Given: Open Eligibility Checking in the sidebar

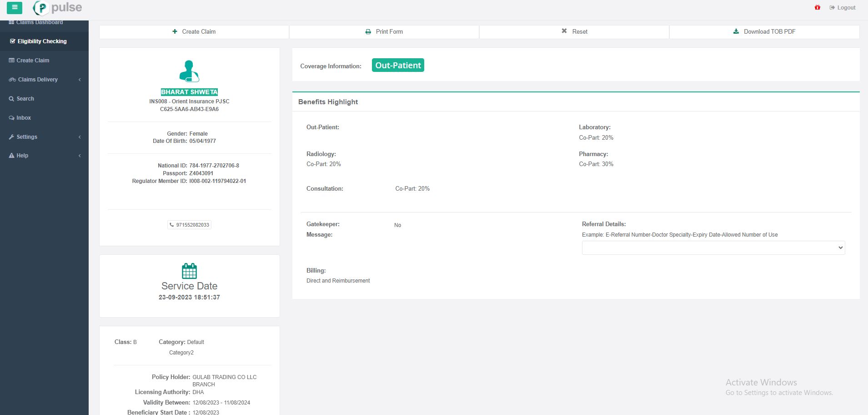Looking at the screenshot, I should coord(42,41).
